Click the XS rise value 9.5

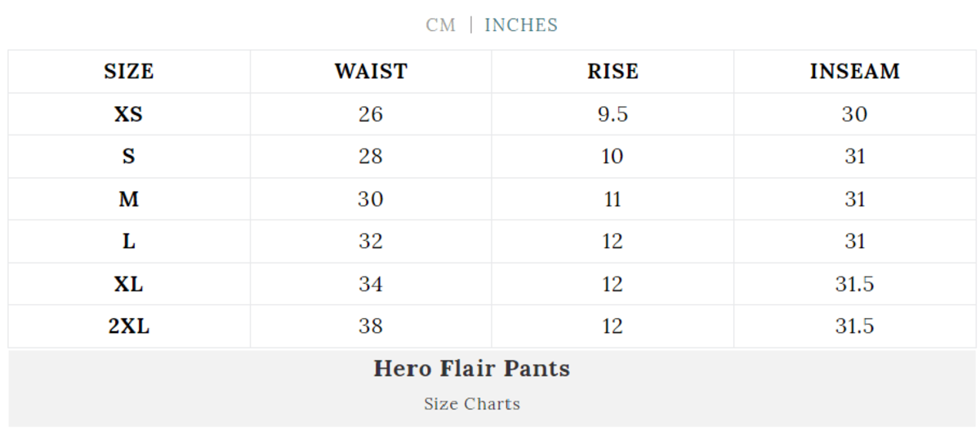[x=612, y=114]
